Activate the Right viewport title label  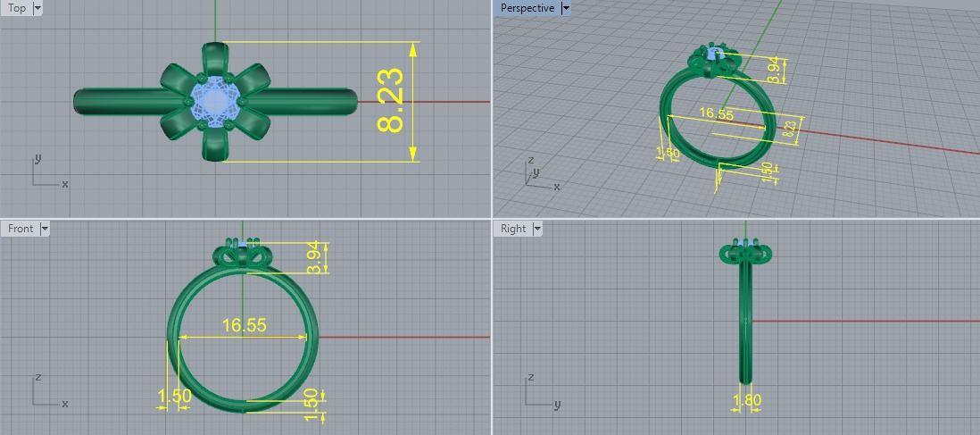[x=513, y=229]
